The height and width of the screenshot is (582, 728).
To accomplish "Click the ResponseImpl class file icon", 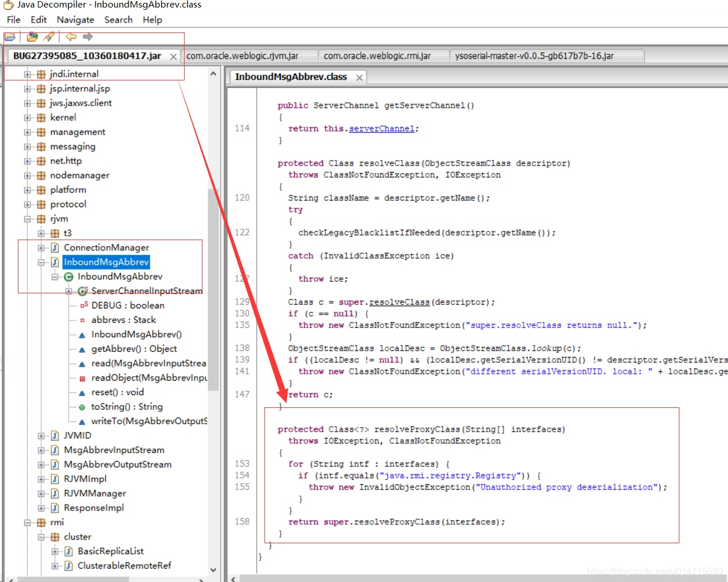I will coord(55,508).
